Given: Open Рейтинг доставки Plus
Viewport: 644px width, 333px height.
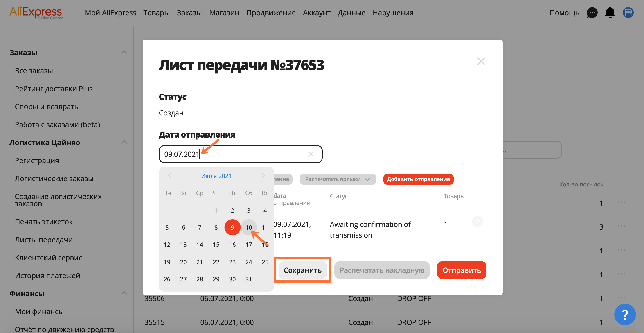Looking at the screenshot, I should [x=54, y=89].
